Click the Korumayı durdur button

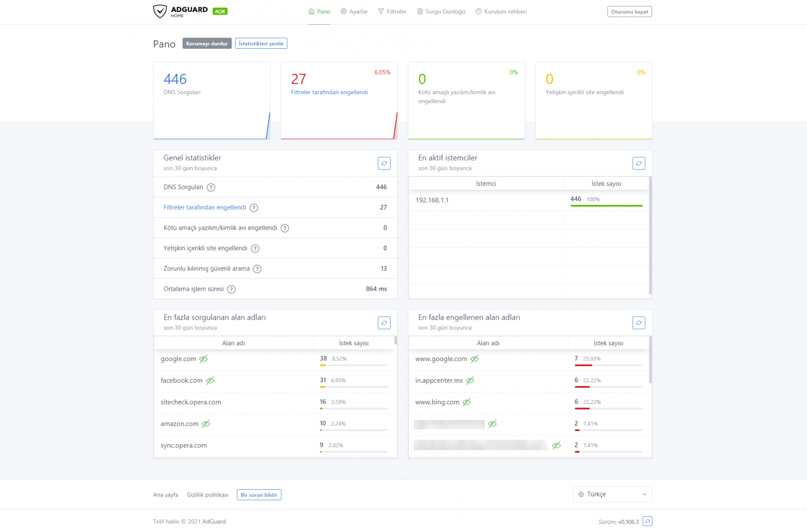207,44
